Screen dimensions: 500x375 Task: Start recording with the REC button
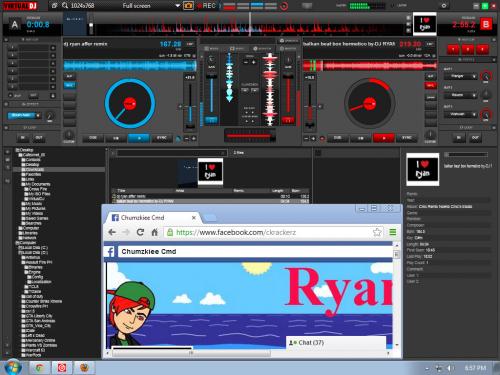206,6
